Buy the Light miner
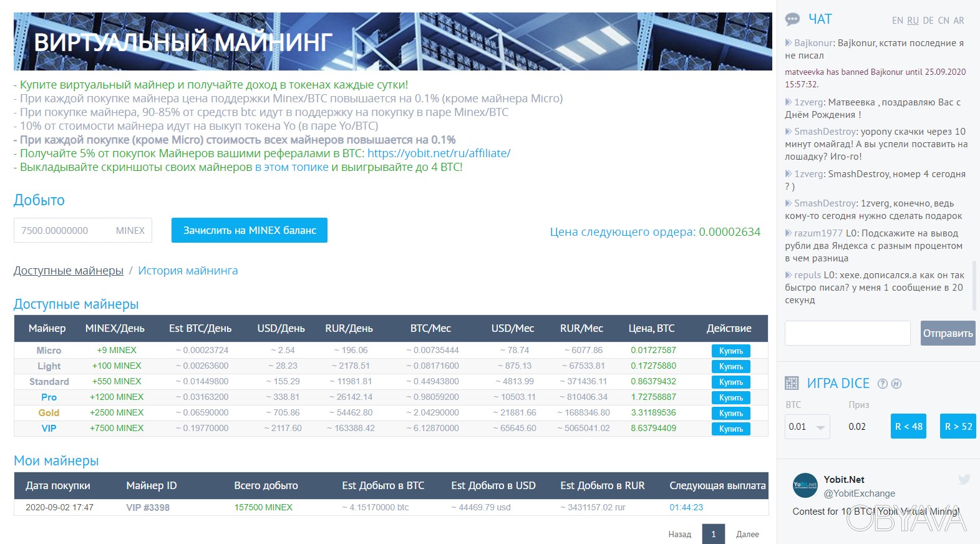Image resolution: width=980 pixels, height=544 pixels. (730, 366)
